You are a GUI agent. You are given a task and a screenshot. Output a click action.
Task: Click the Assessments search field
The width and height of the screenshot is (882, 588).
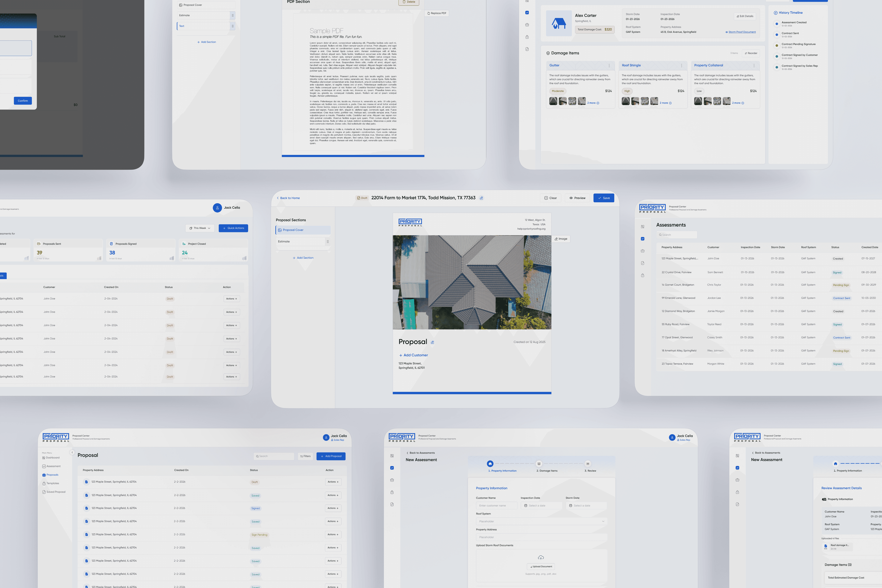pos(677,235)
